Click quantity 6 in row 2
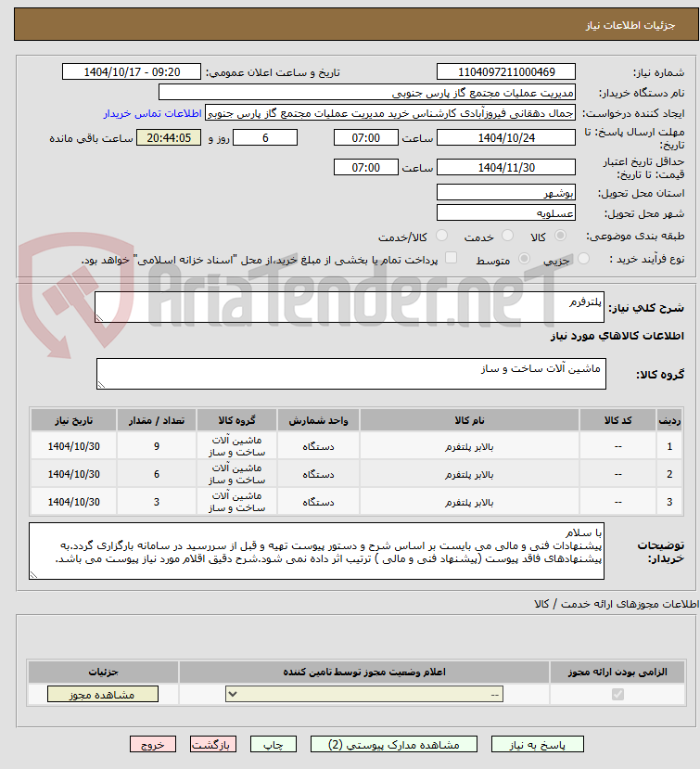 pyautogui.click(x=157, y=474)
